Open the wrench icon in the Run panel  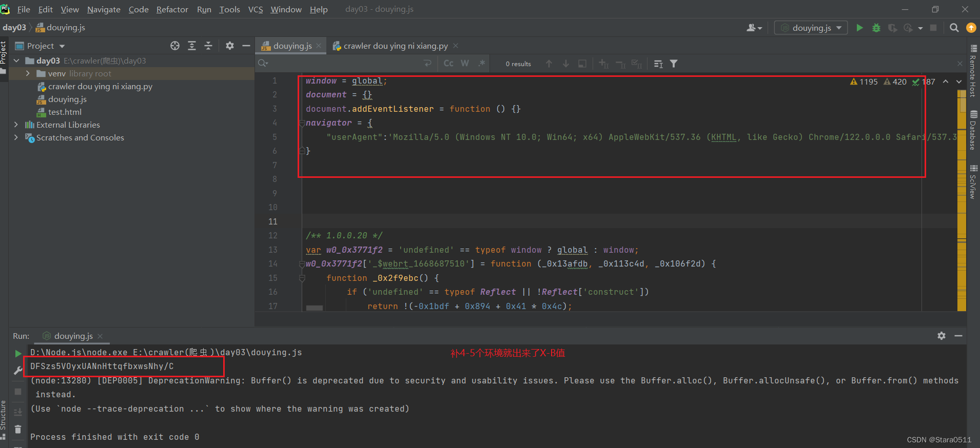pyautogui.click(x=18, y=370)
